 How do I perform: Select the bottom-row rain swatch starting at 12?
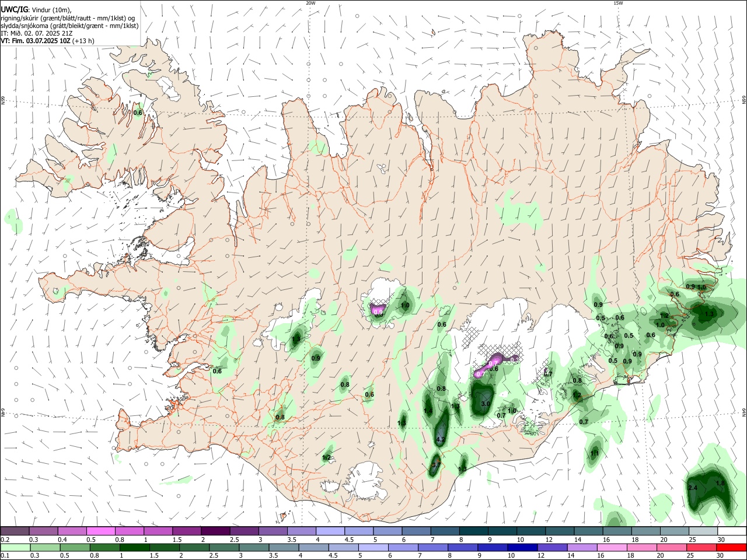[553, 547]
